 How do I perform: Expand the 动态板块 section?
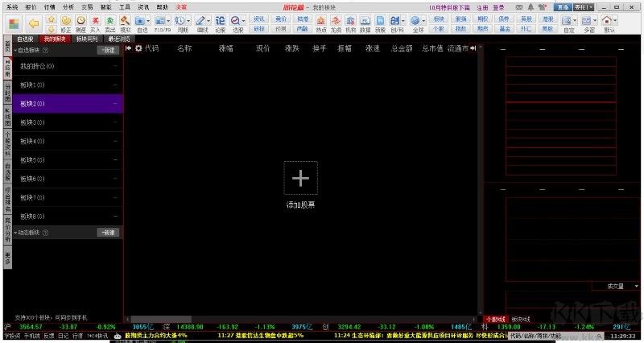(15, 232)
